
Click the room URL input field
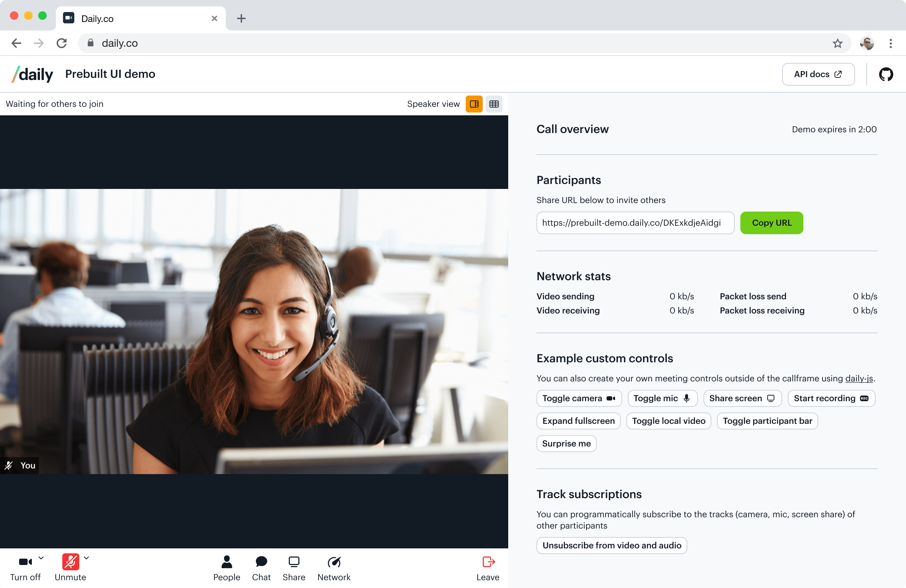point(635,223)
